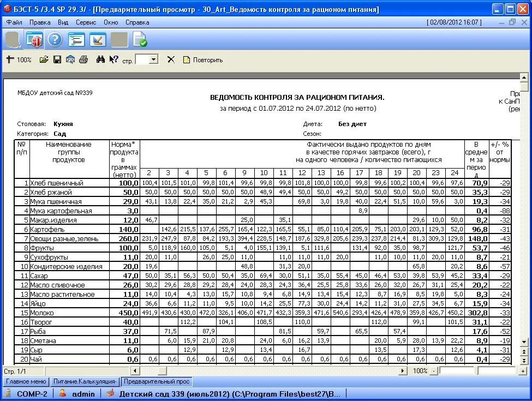Click vertical scrollbar up arrow

pyautogui.click(x=524, y=77)
